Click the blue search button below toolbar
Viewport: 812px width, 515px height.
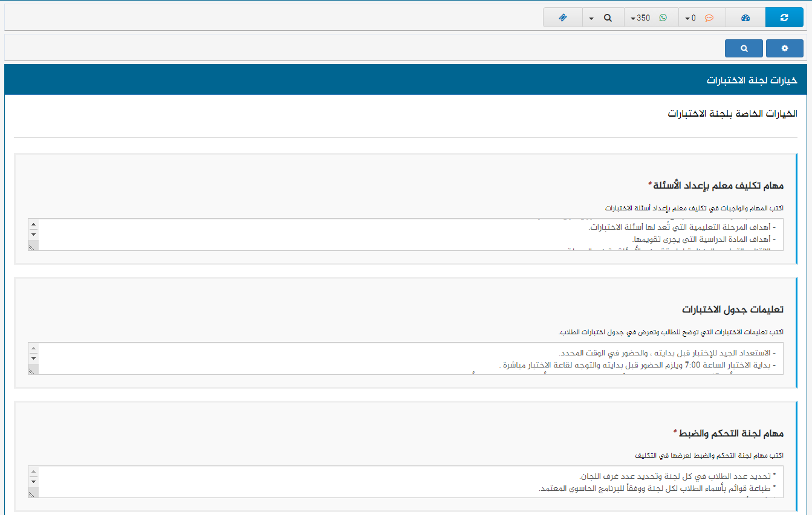pos(744,48)
